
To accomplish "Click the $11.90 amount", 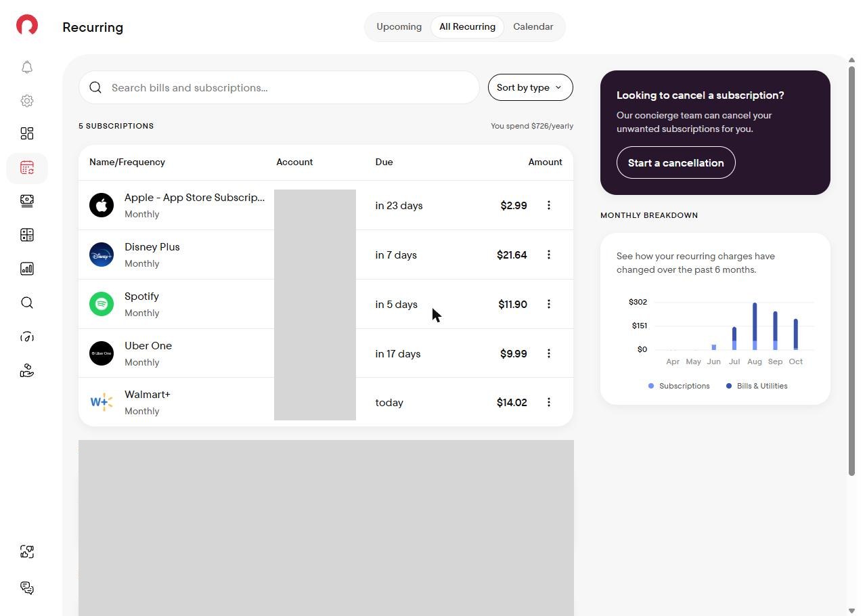I will (x=512, y=305).
